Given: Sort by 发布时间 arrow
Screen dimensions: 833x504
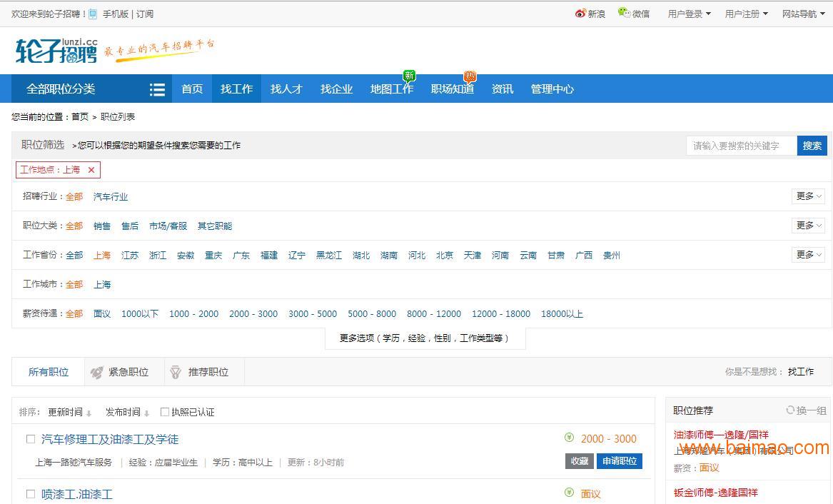Looking at the screenshot, I should pyautogui.click(x=146, y=413).
